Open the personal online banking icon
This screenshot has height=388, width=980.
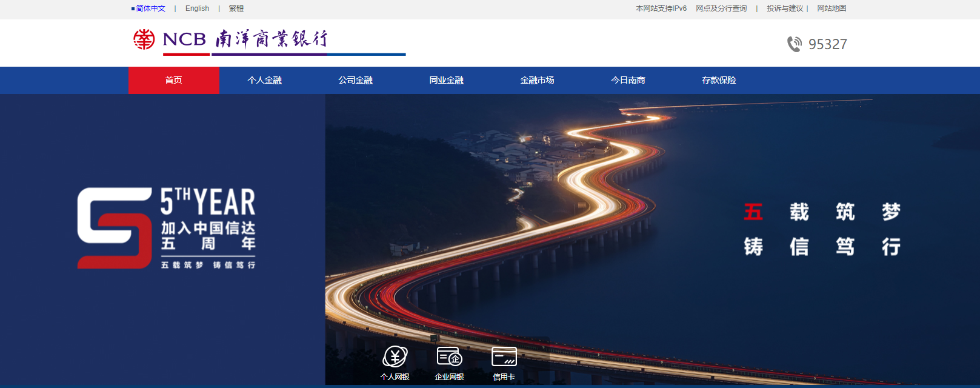click(x=395, y=356)
